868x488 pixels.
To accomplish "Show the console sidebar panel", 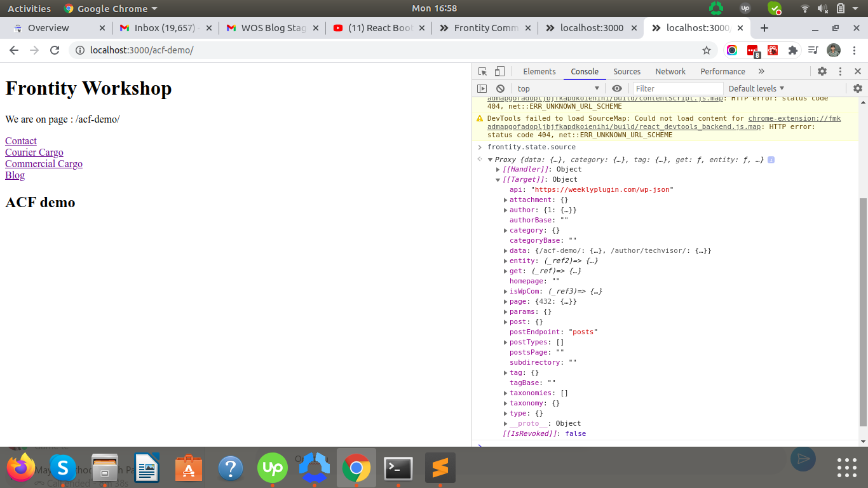I will click(x=482, y=89).
